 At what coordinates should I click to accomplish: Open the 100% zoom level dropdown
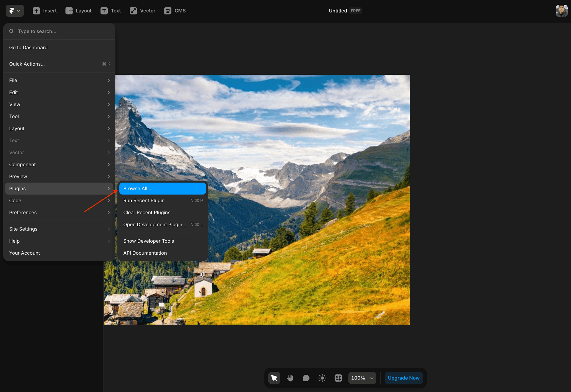click(x=362, y=378)
